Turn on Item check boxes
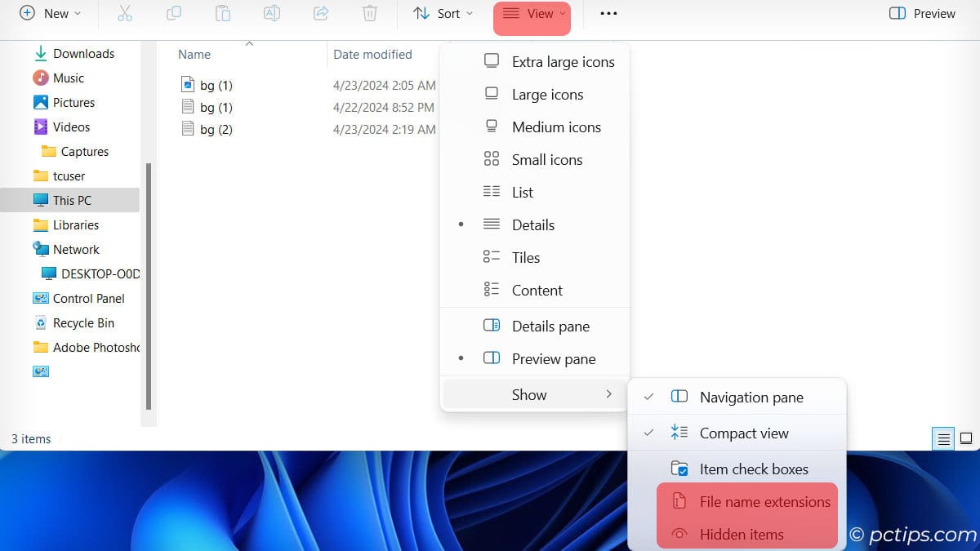This screenshot has height=551, width=980. pos(753,469)
